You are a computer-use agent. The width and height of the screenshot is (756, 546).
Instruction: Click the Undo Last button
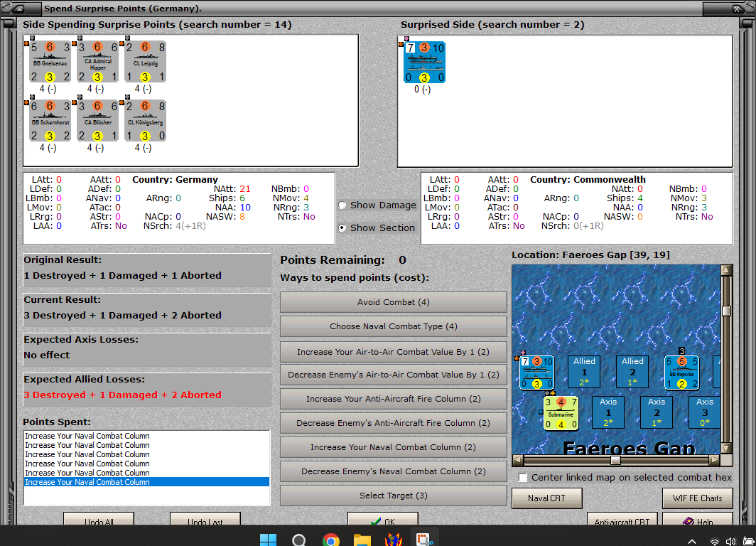(x=205, y=519)
